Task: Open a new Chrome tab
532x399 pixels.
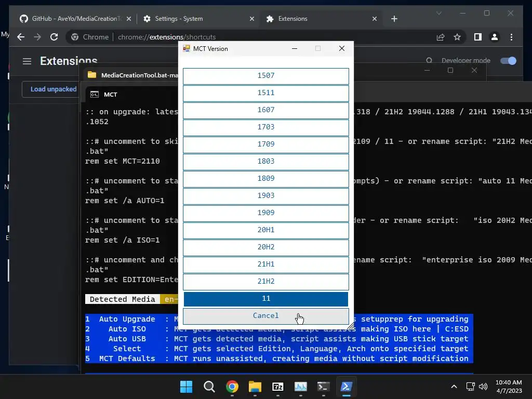Action: pos(394,19)
